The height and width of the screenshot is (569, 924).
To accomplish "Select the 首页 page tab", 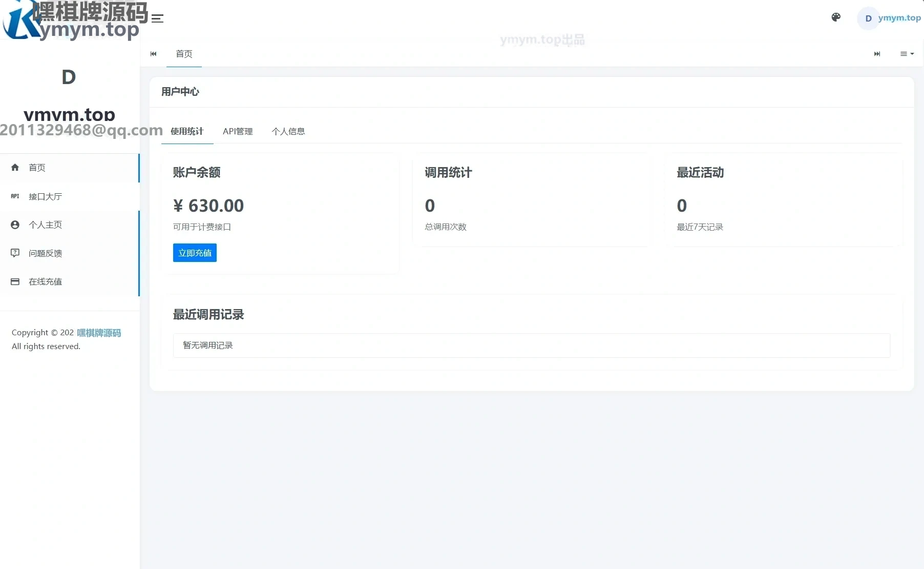I will point(184,54).
